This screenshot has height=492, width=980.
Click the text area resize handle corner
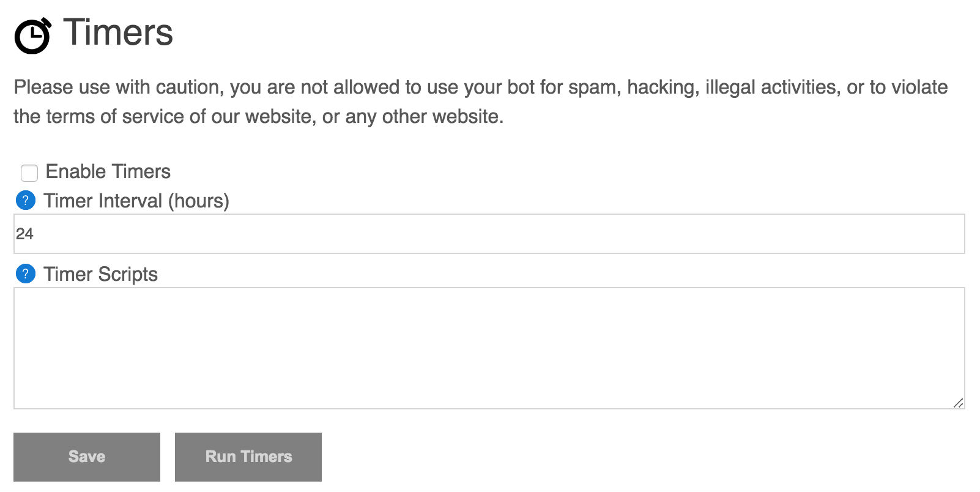pos(959,402)
